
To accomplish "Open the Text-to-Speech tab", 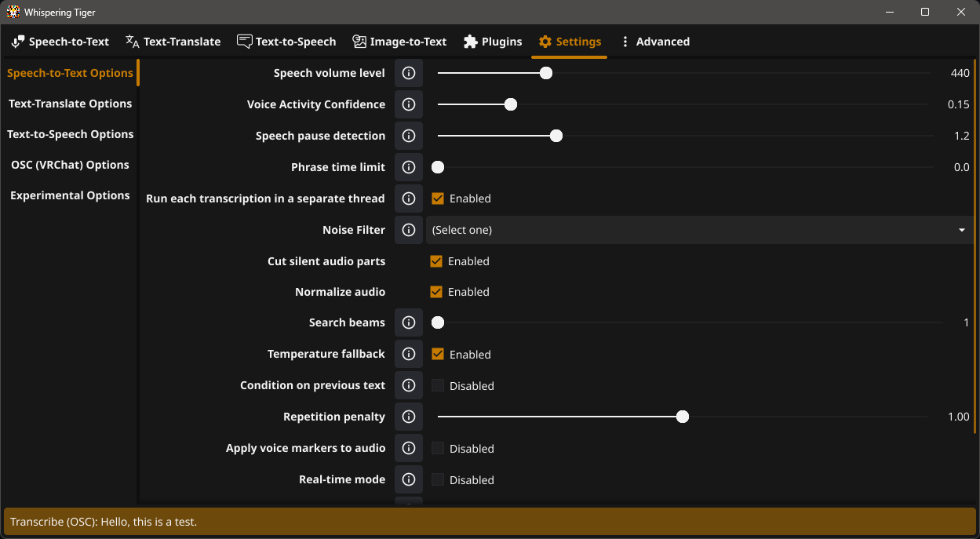I will (x=286, y=42).
